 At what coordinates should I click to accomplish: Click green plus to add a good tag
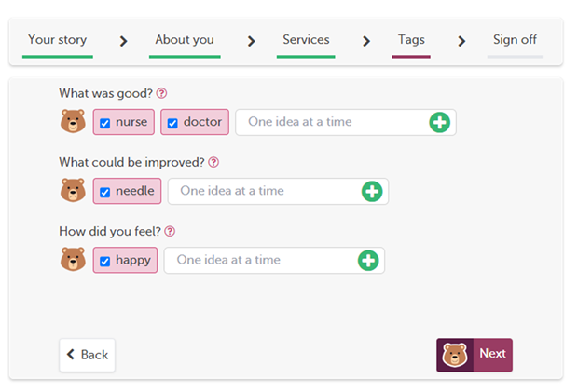[x=439, y=122]
